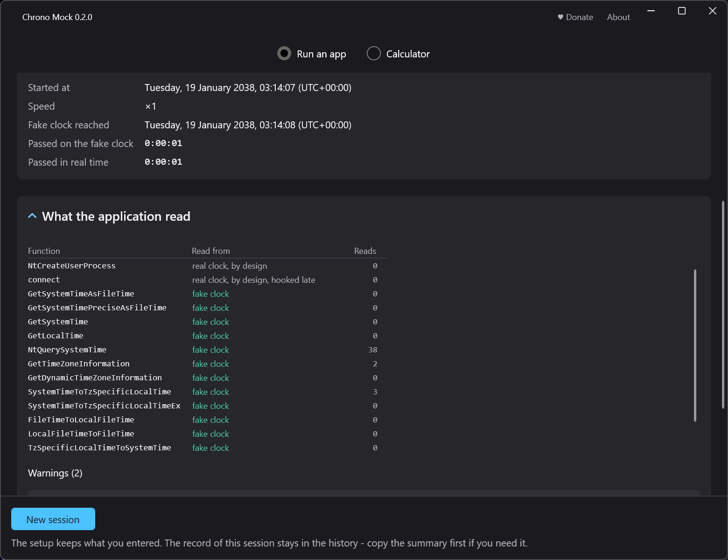Image resolution: width=728 pixels, height=560 pixels.
Task: Click the connect function name
Action: (x=44, y=280)
